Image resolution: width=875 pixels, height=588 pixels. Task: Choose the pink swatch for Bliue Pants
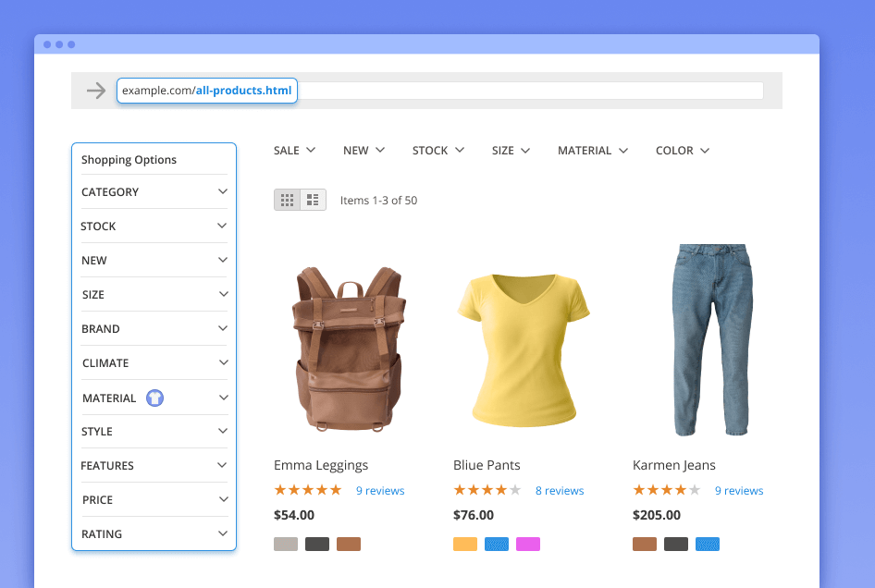pos(528,544)
